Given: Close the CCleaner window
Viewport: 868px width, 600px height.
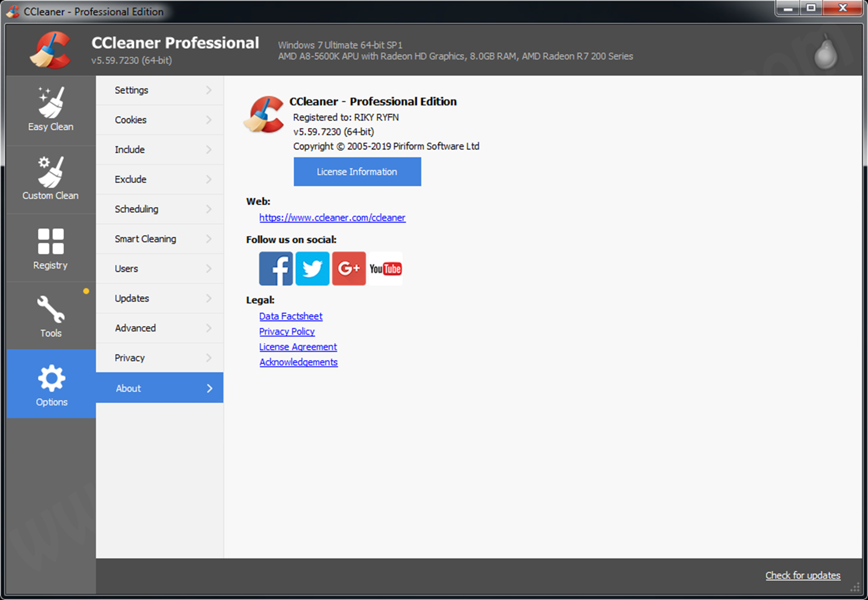Looking at the screenshot, I should coord(842,8).
